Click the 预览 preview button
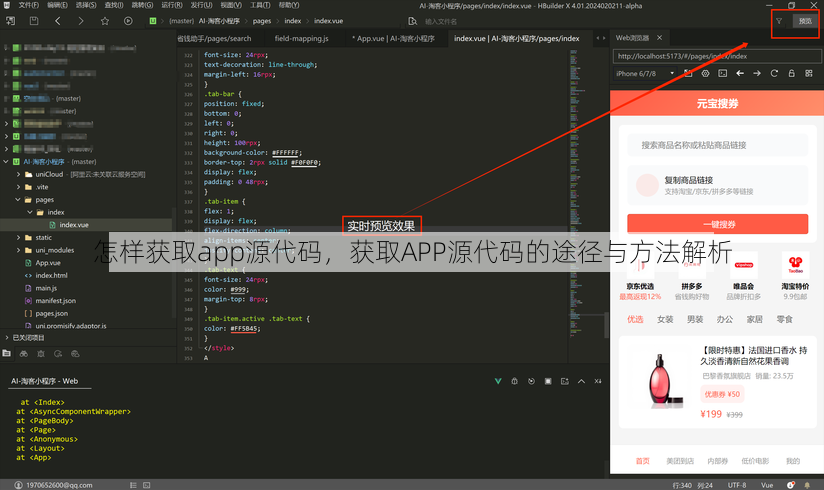Image resolution: width=824 pixels, height=490 pixels. (x=805, y=21)
